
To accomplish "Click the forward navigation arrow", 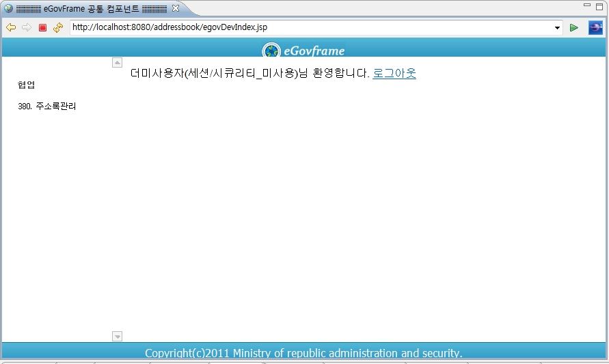I will [27, 27].
